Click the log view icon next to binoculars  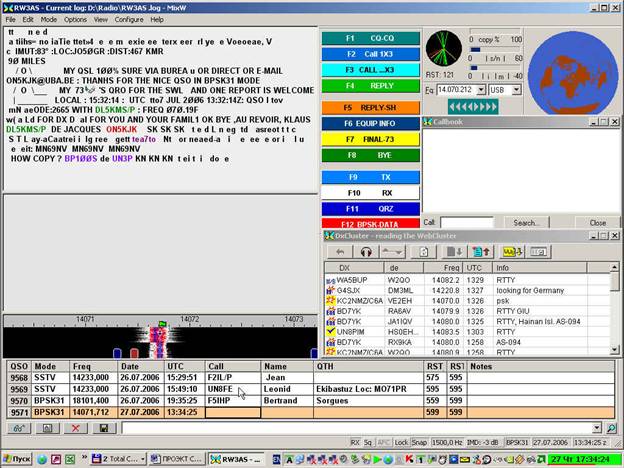pos(47,428)
